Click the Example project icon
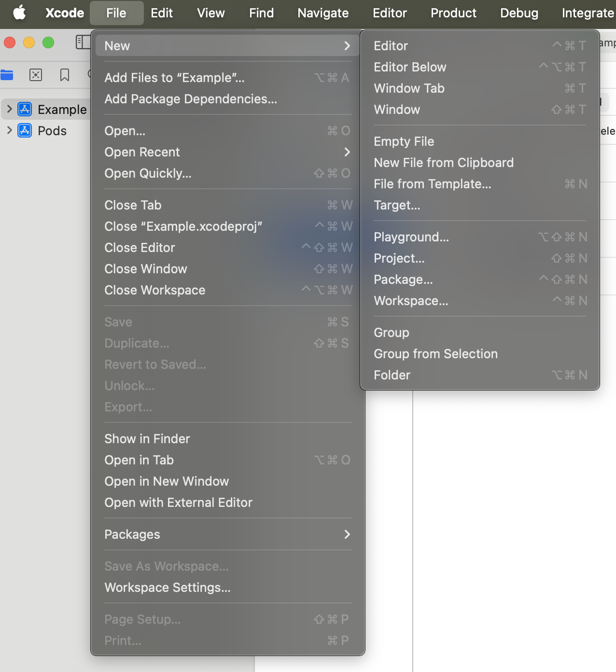This screenshot has width=616, height=672. click(x=25, y=109)
